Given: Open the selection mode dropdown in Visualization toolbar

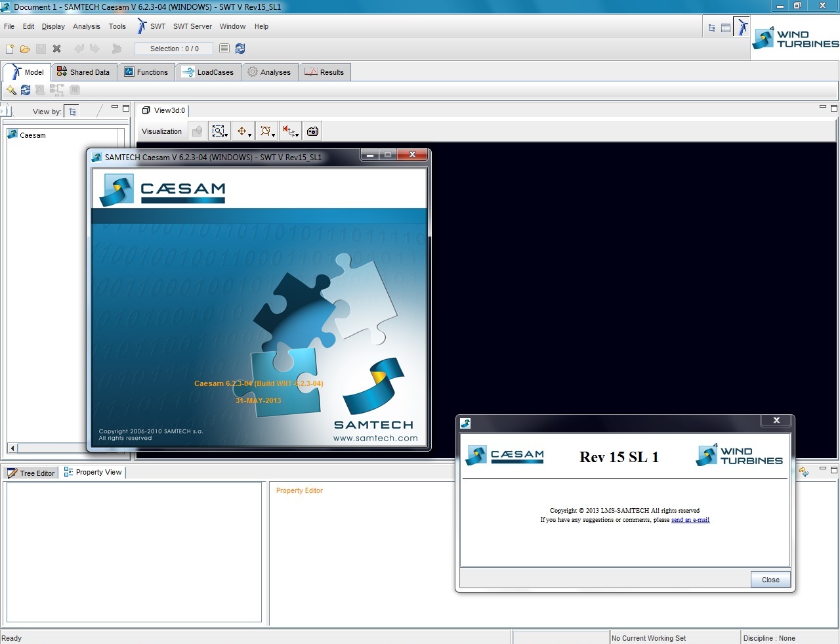Looking at the screenshot, I should [266, 131].
